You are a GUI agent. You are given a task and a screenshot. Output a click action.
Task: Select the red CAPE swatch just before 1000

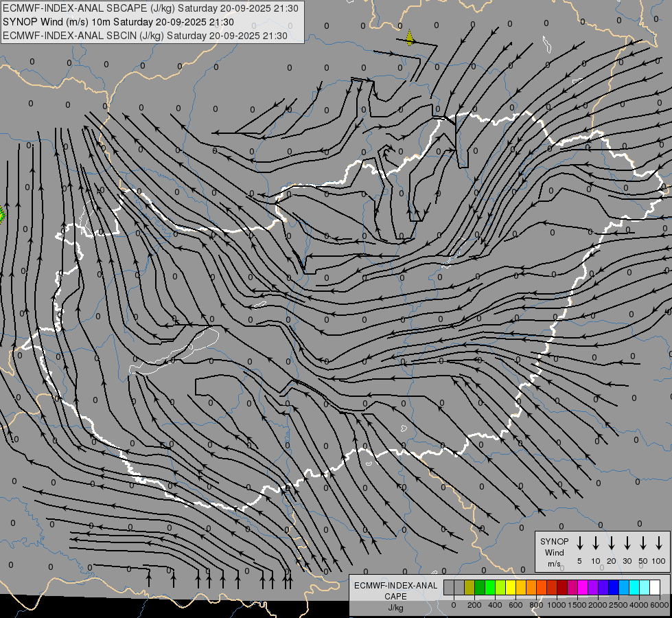[x=552, y=587]
